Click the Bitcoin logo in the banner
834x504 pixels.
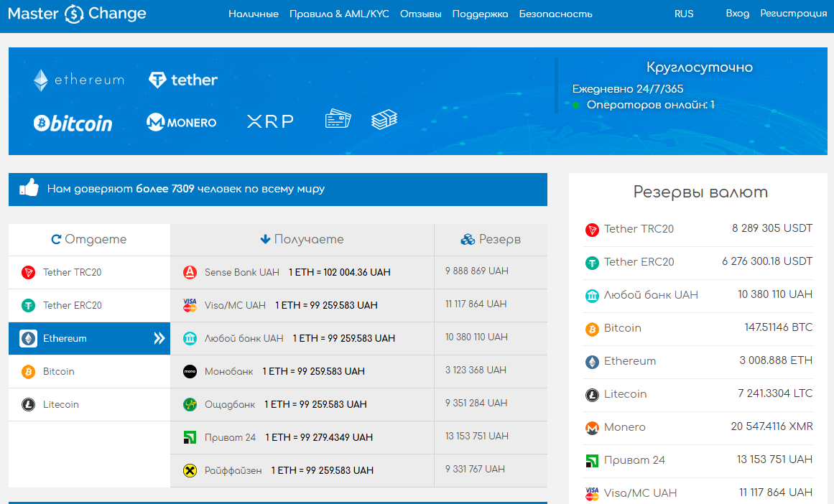click(73, 123)
